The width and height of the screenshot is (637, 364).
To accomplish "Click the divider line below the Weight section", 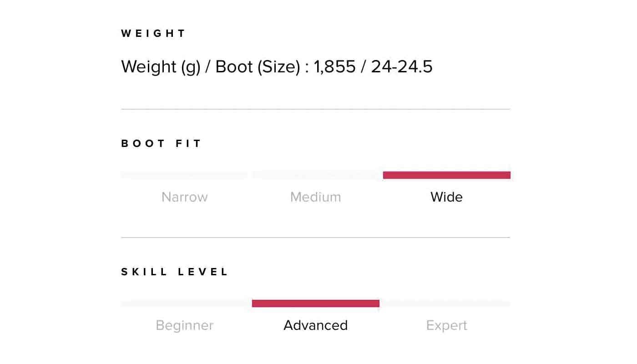I will [x=315, y=109].
